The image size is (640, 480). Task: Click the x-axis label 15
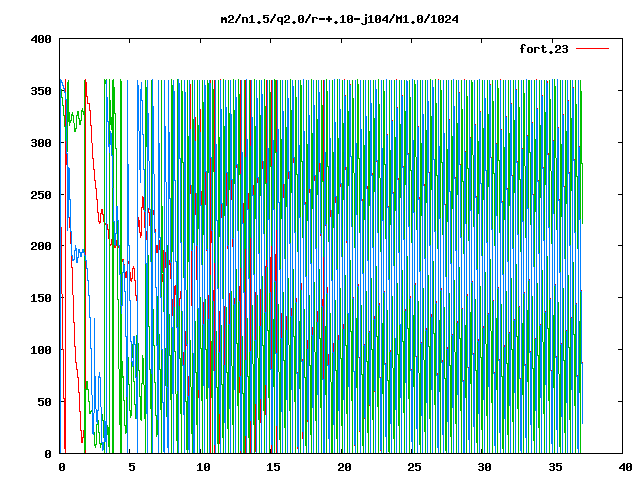coord(273,467)
